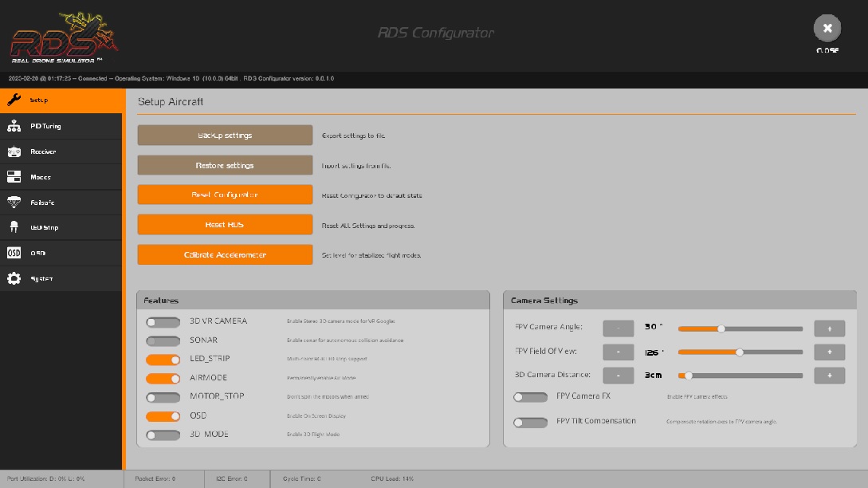Open the PID Tuning tab

(x=61, y=126)
